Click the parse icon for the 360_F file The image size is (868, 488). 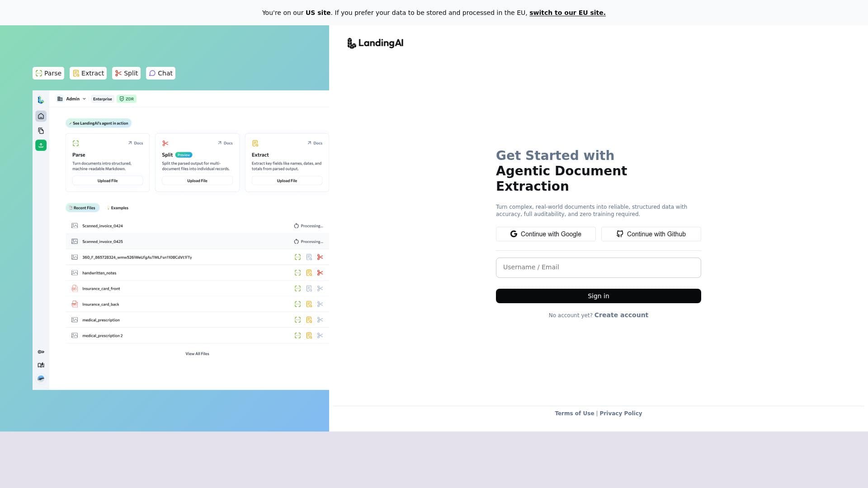(x=297, y=258)
